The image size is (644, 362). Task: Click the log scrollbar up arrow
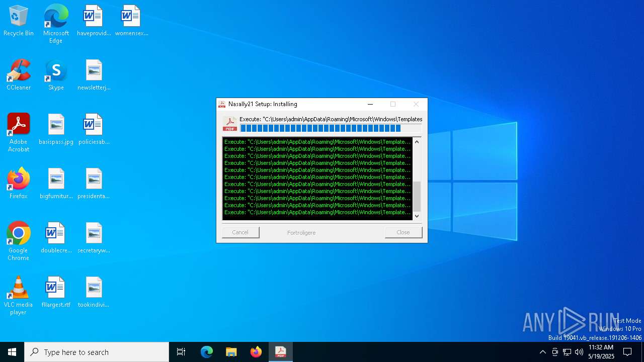click(x=417, y=142)
